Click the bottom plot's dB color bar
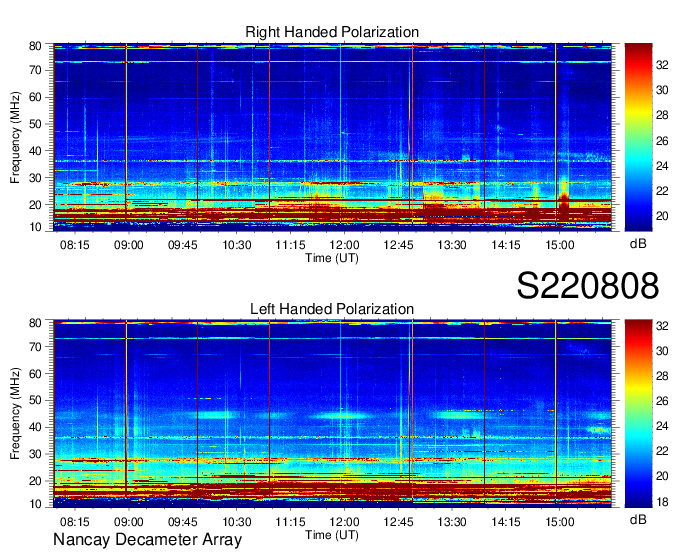Screen dimensions: 680x552 (x=638, y=414)
